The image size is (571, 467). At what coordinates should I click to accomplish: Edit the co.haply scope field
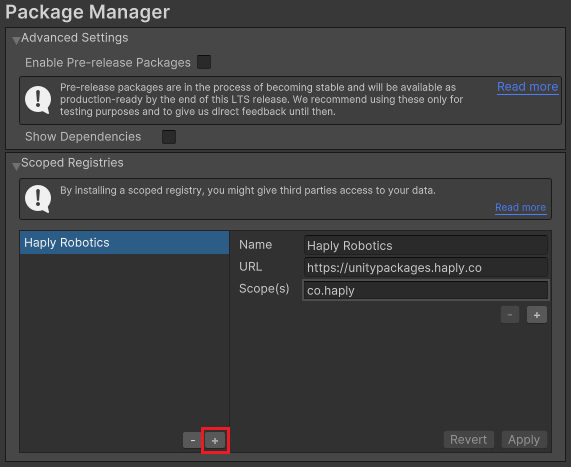click(x=426, y=290)
